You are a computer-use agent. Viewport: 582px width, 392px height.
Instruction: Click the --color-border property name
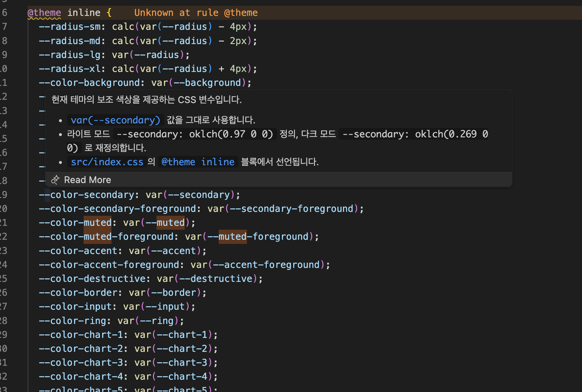tap(78, 293)
